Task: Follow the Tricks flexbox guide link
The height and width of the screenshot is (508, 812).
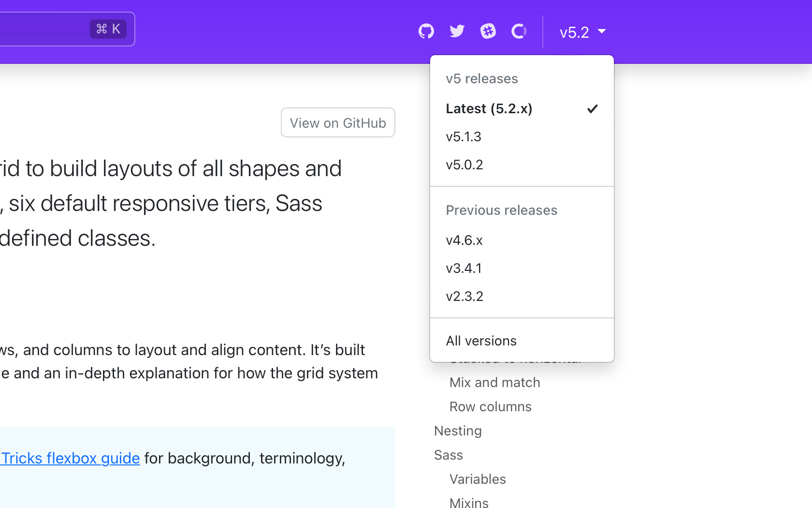Action: (71, 458)
